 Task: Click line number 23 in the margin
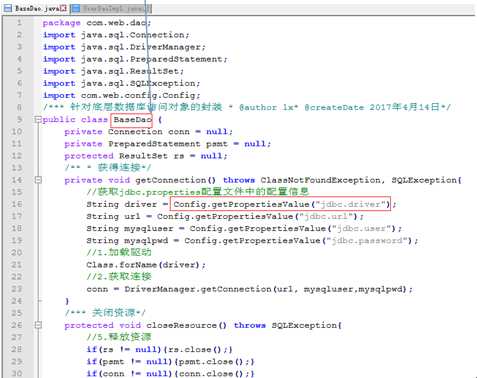click(x=17, y=289)
